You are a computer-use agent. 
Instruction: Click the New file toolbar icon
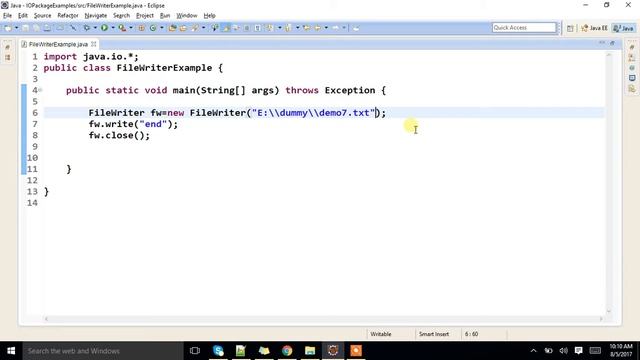[x=8, y=28]
